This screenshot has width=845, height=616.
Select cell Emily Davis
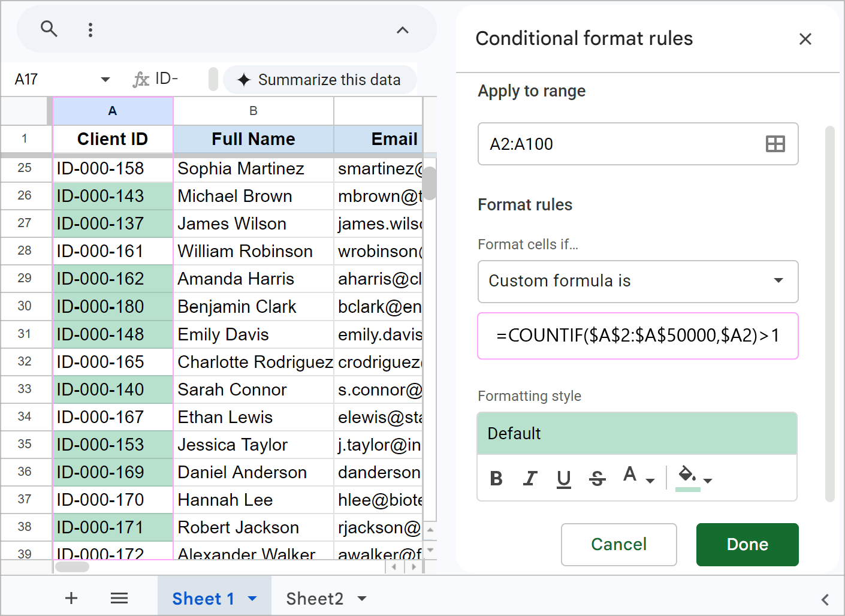point(253,334)
